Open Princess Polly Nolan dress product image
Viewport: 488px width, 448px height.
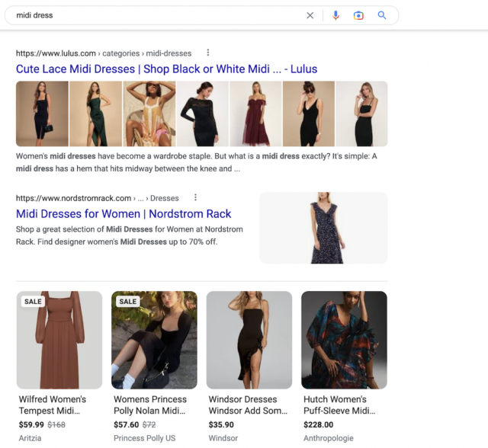point(154,340)
